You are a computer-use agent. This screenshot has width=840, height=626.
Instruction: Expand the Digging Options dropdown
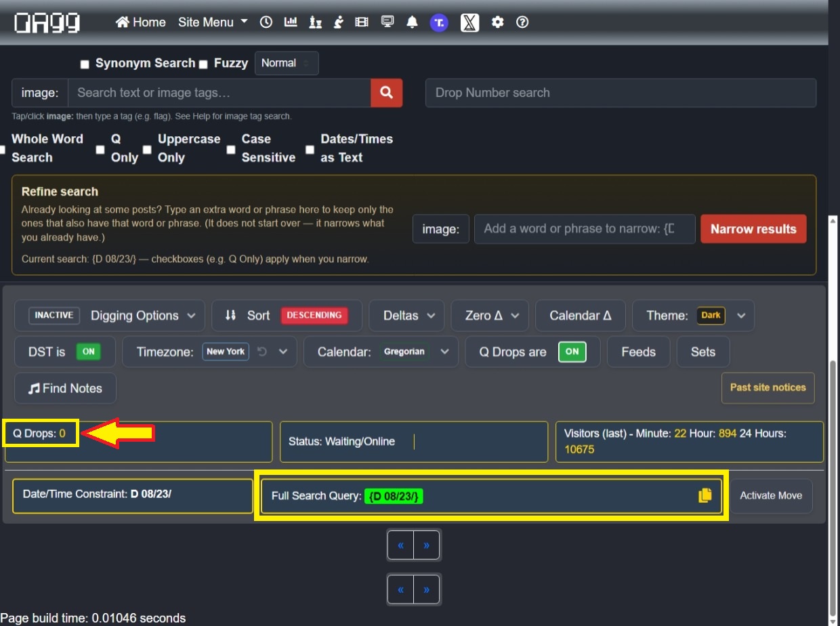110,316
